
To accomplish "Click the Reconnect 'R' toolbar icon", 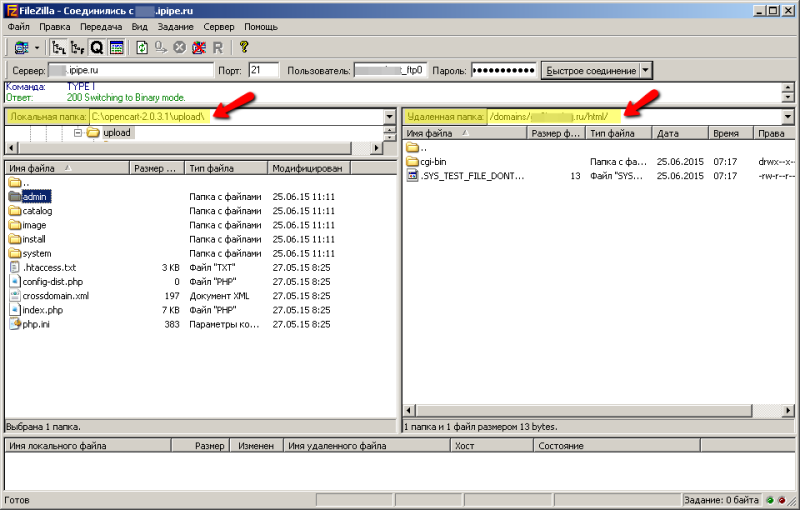I will coord(217,47).
